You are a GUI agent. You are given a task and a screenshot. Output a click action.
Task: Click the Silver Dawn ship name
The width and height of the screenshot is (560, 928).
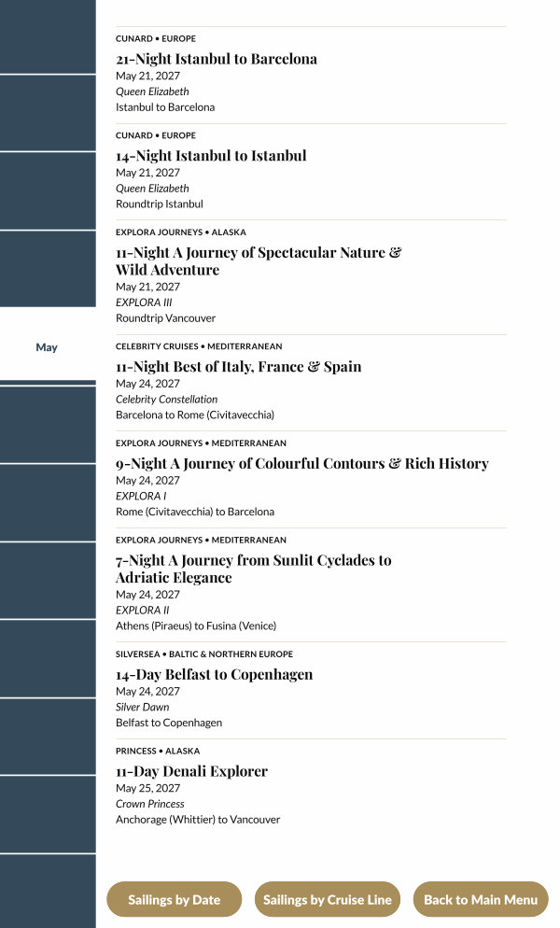click(x=142, y=707)
